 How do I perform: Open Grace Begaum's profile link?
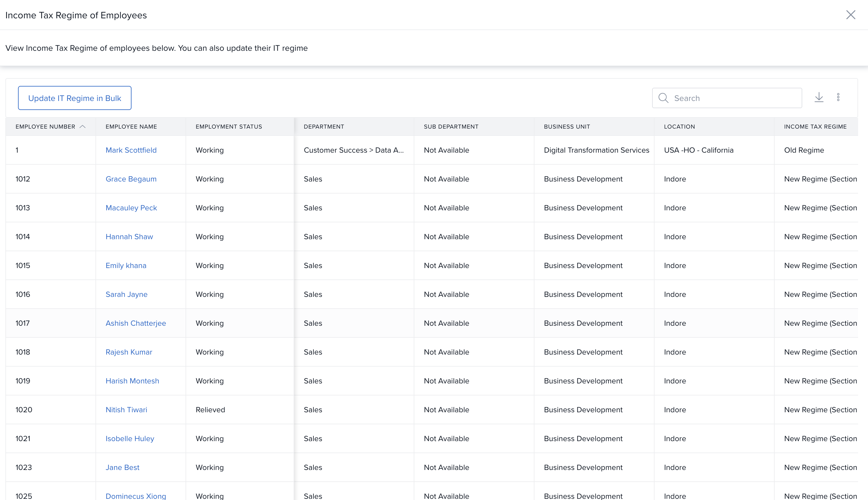point(131,179)
